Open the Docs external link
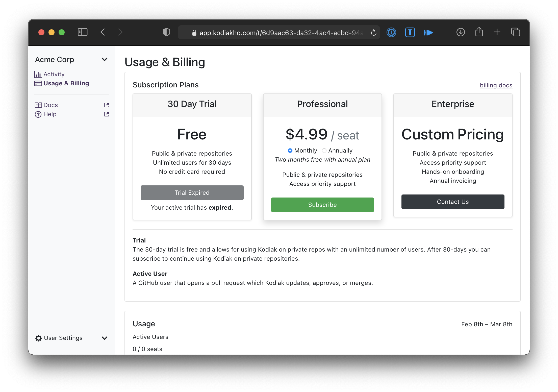 pos(50,105)
